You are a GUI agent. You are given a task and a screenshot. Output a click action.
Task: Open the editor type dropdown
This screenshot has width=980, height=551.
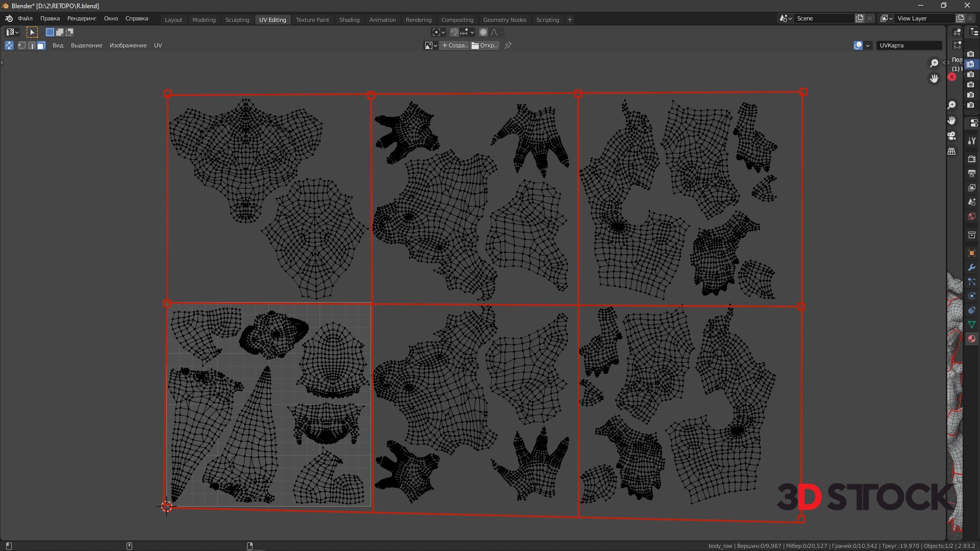click(x=12, y=32)
